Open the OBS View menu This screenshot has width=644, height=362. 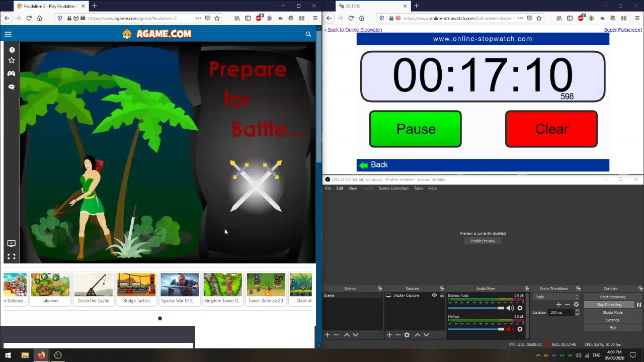point(353,188)
